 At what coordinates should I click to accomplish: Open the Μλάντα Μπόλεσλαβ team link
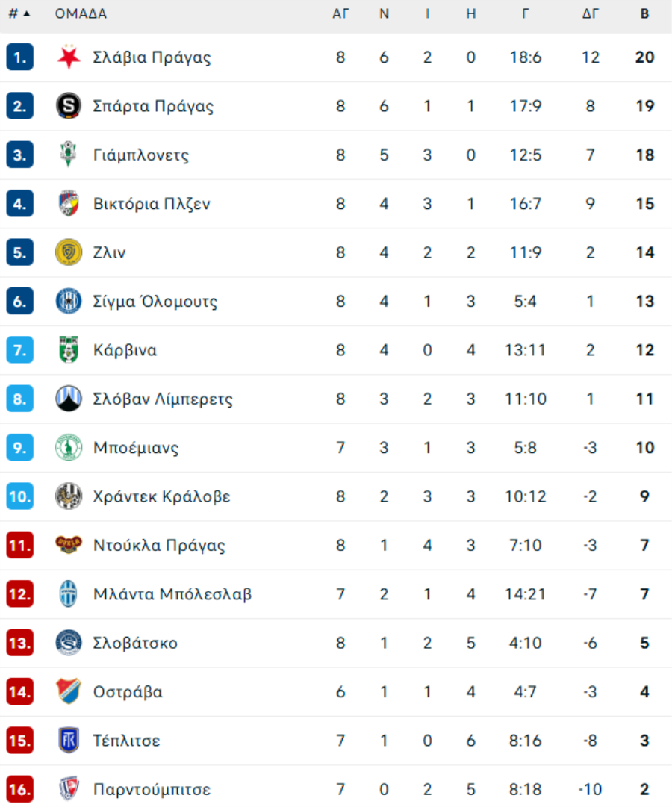[x=172, y=594]
